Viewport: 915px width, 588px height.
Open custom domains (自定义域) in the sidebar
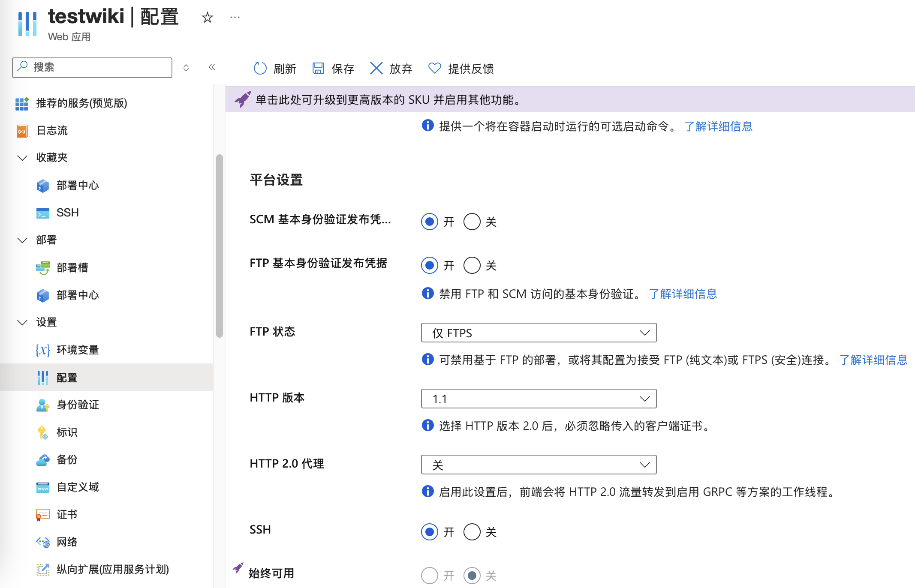[77, 487]
